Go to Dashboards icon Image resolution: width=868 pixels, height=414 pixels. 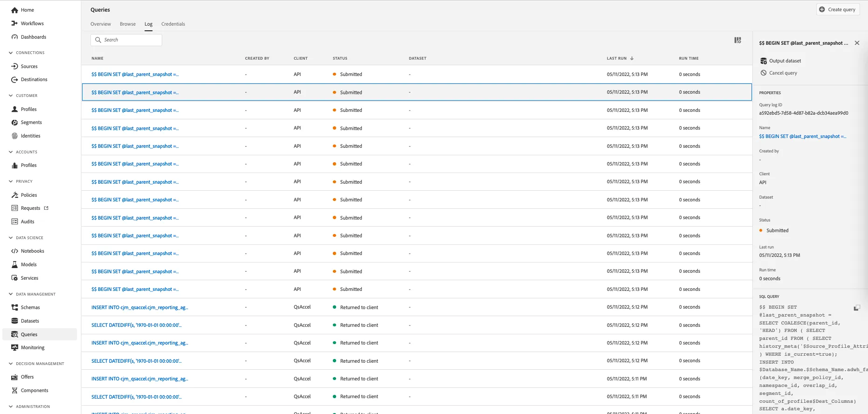coord(14,37)
